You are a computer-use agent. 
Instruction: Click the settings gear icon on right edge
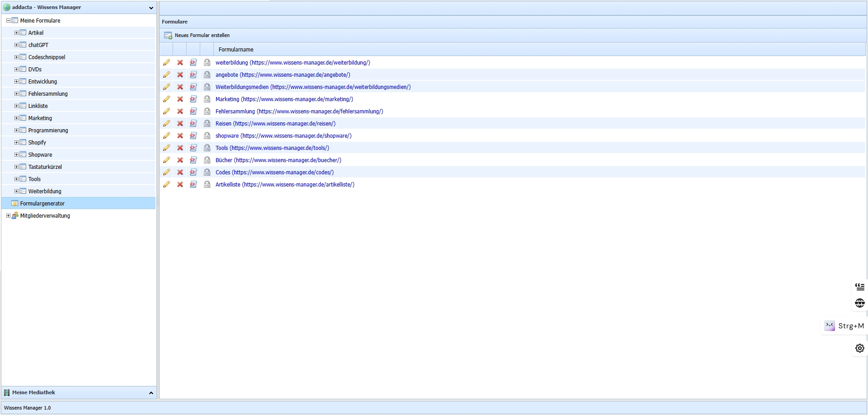[859, 348]
